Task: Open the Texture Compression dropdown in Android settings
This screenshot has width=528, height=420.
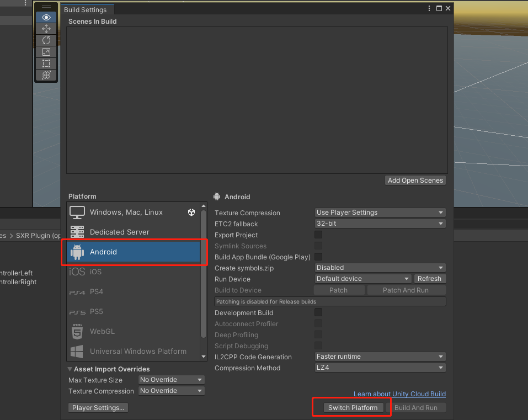Action: (380, 212)
